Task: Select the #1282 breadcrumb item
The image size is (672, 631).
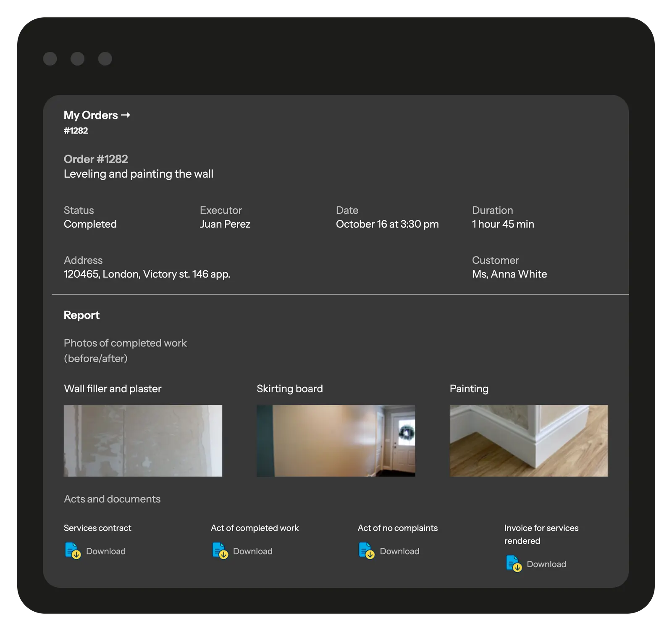Action: pos(76,131)
